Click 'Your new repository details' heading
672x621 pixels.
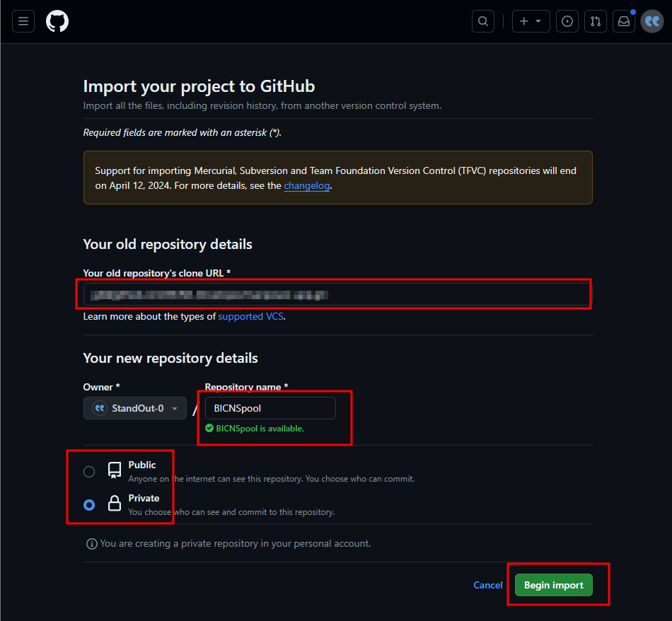[170, 359]
